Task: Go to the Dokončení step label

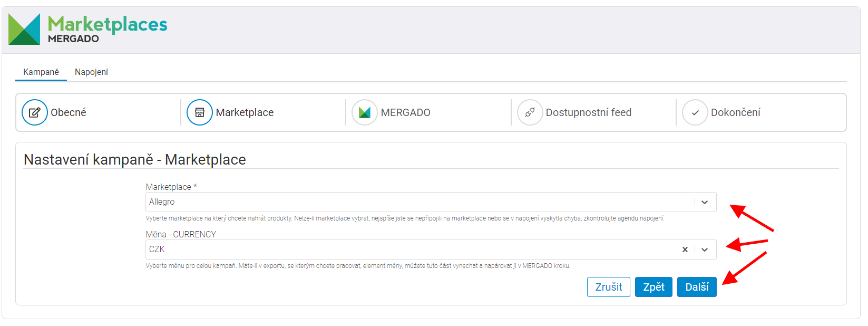Action: (735, 112)
